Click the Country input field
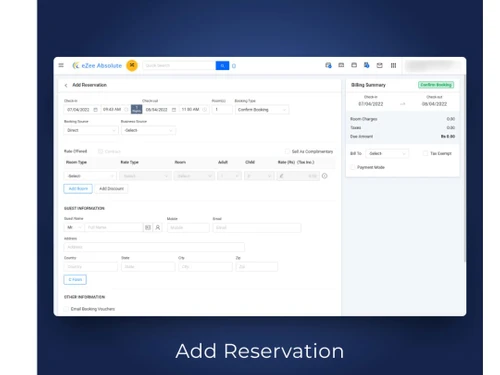The image size is (500, 375). point(91,267)
